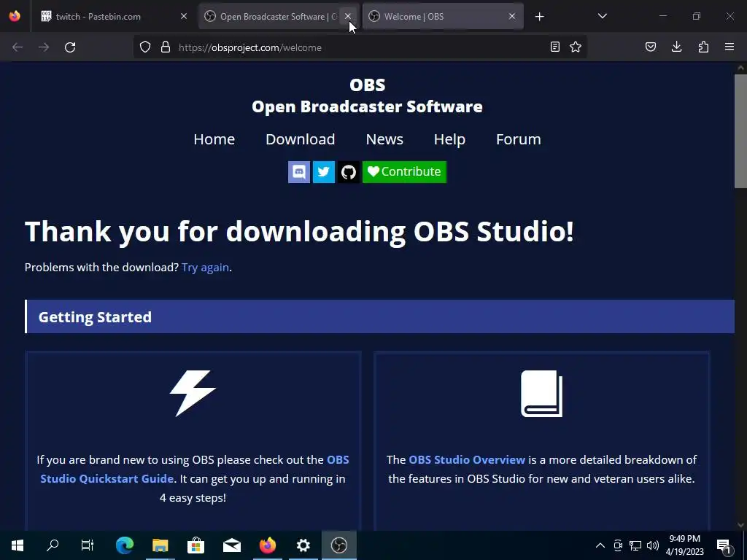This screenshot has height=560, width=747.
Task: Click the Getting Started heading
Action: point(95,317)
